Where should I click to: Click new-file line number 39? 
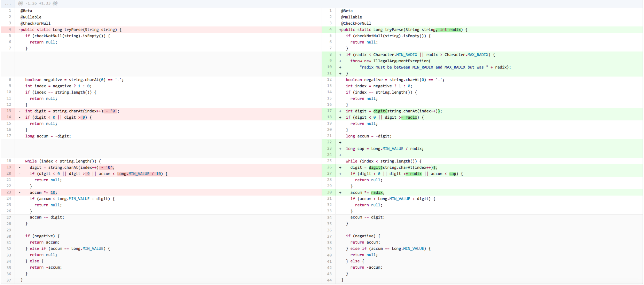[329, 249]
